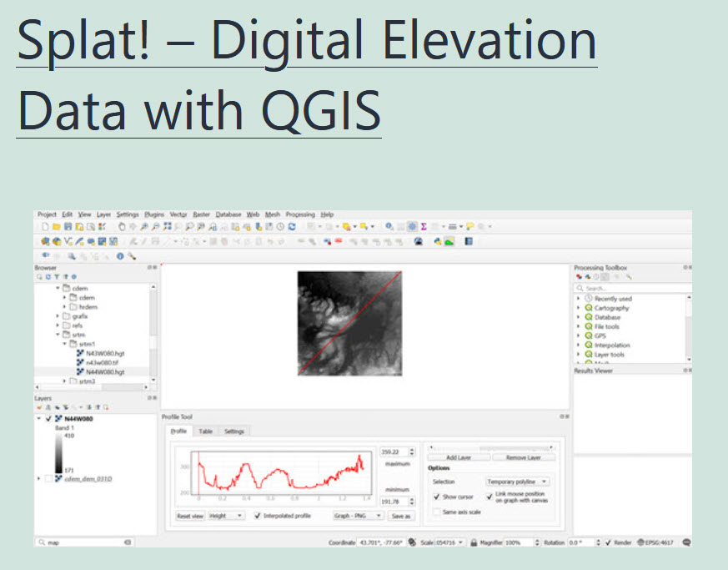The width and height of the screenshot is (728, 570).
Task: Select the Pan Map hand tool
Action: pyautogui.click(x=122, y=226)
